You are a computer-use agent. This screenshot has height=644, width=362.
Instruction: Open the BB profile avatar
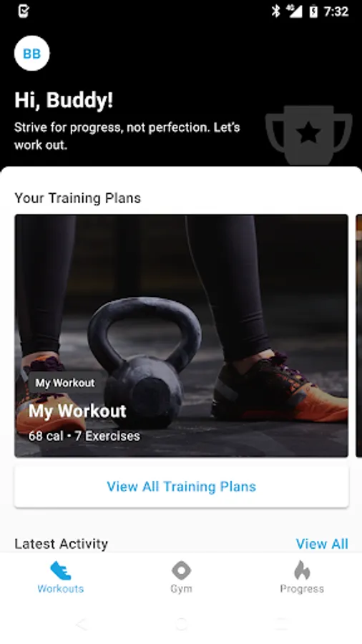(x=32, y=54)
